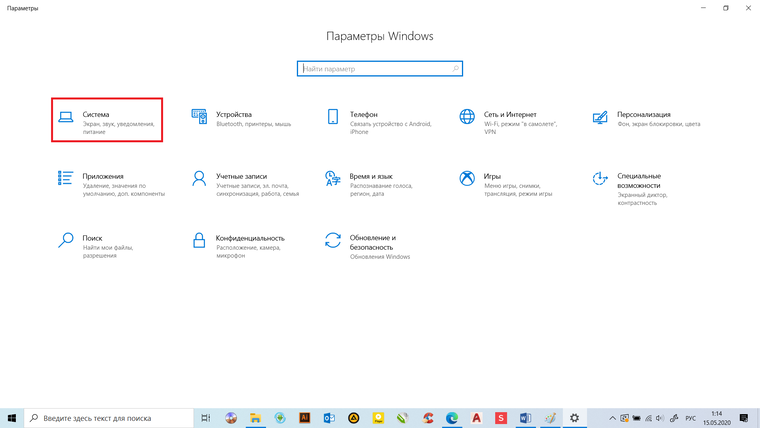760x428 pixels.
Task: Open the notification center icon
Action: click(744, 418)
